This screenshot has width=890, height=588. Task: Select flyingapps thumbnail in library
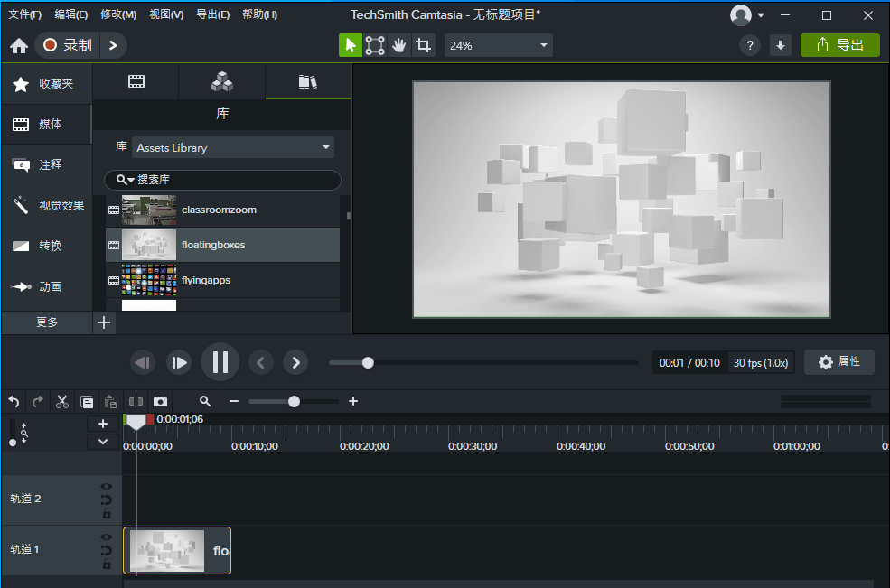[149, 280]
